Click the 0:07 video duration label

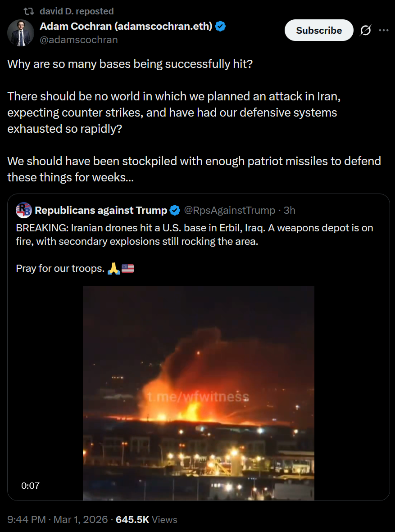(x=30, y=486)
